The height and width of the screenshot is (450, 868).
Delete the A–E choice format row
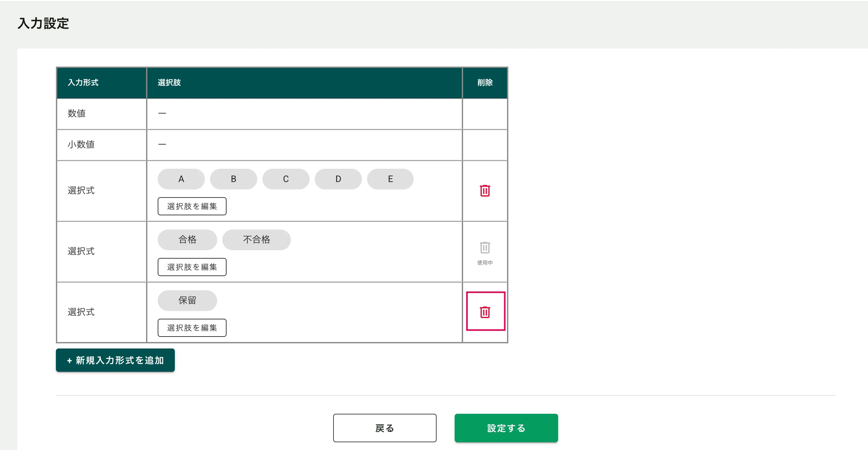484,191
